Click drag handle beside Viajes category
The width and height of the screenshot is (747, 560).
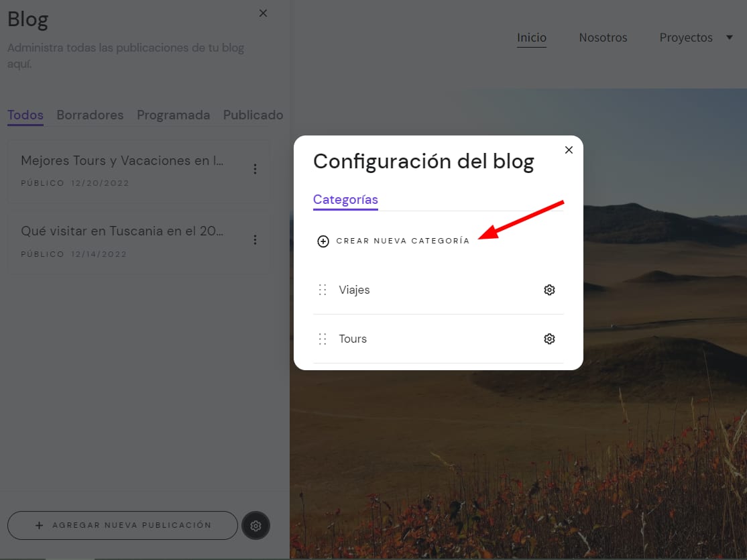[323, 290]
